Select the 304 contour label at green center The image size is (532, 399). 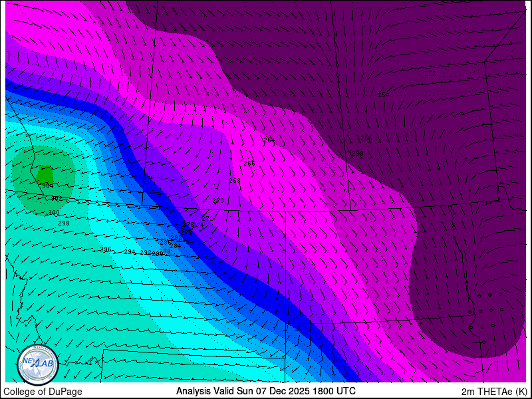tap(48, 186)
